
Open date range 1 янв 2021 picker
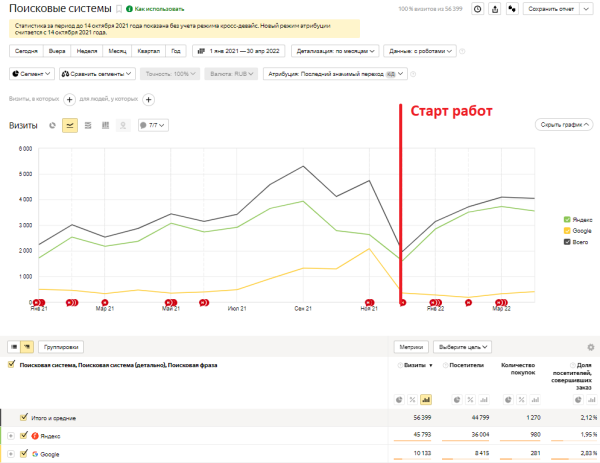pos(241,50)
